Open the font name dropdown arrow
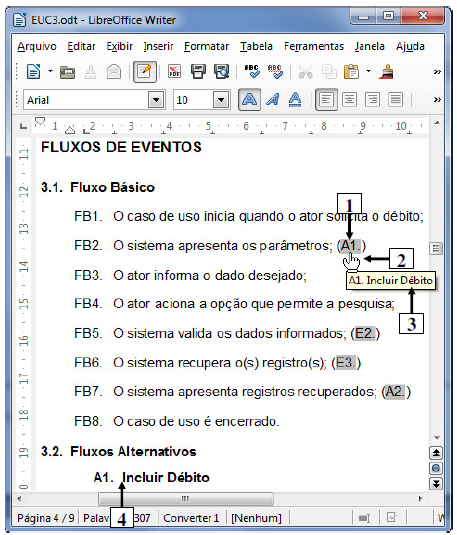The width and height of the screenshot is (457, 535). [x=156, y=100]
